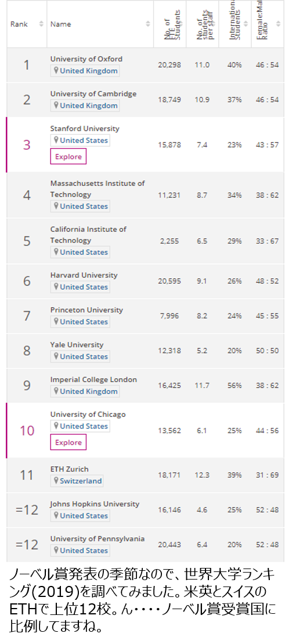Click location pin icon under University of Oxford
Viewport: 285px width, 644px height.
coord(56,70)
